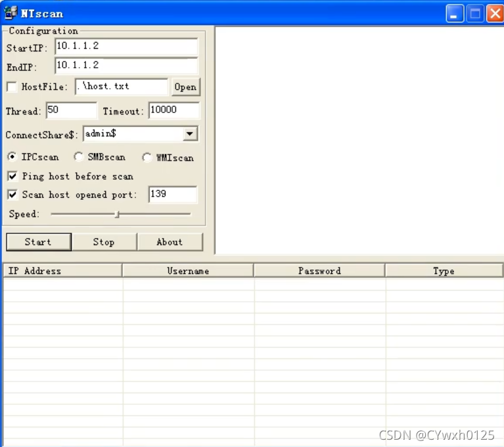Uncheck Scan host opened port option
Viewport: 504px width, 447px height.
(x=12, y=195)
